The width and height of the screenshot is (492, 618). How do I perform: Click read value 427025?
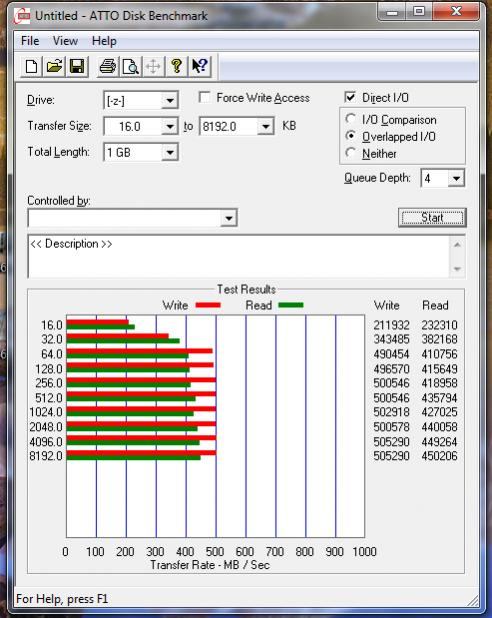click(x=440, y=412)
